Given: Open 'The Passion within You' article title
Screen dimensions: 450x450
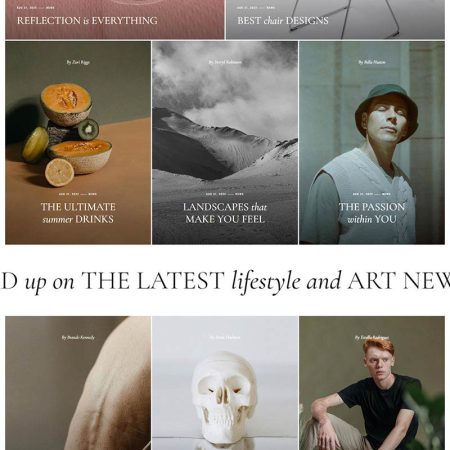Looking at the screenshot, I should pyautogui.click(x=372, y=213).
